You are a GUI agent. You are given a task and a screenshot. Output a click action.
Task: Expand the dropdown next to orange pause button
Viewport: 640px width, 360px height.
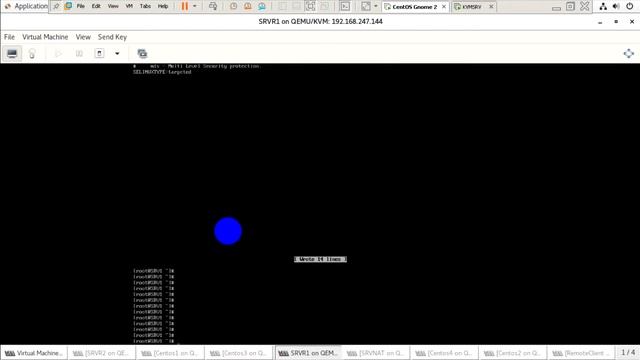[x=195, y=6]
